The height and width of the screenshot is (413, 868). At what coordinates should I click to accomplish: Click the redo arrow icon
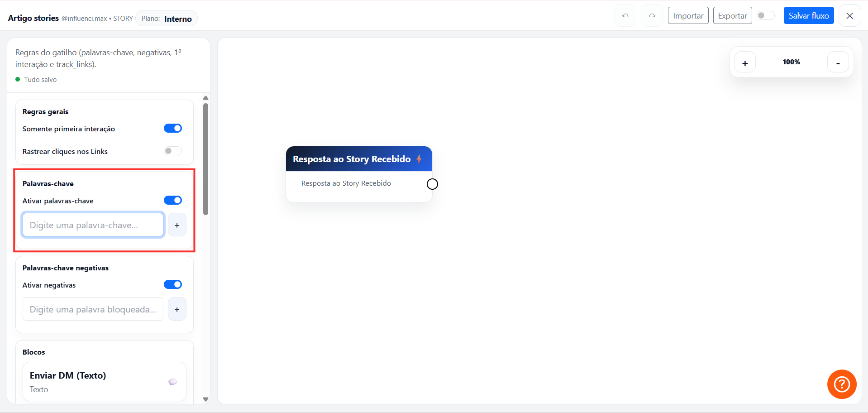tap(652, 16)
